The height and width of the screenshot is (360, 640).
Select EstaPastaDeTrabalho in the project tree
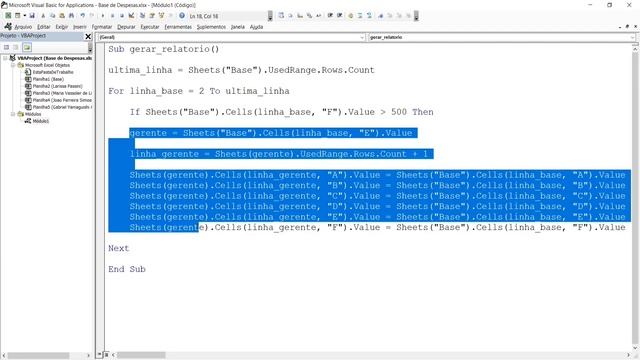(x=53, y=72)
